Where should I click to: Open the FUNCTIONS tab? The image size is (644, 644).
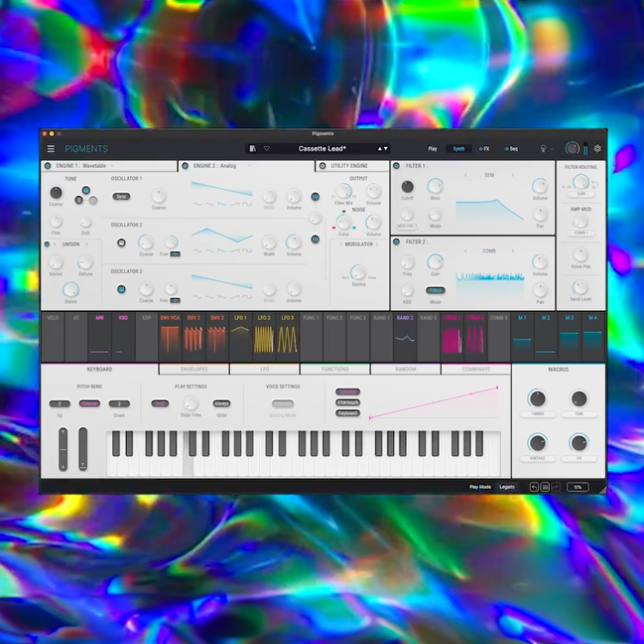pyautogui.click(x=335, y=369)
